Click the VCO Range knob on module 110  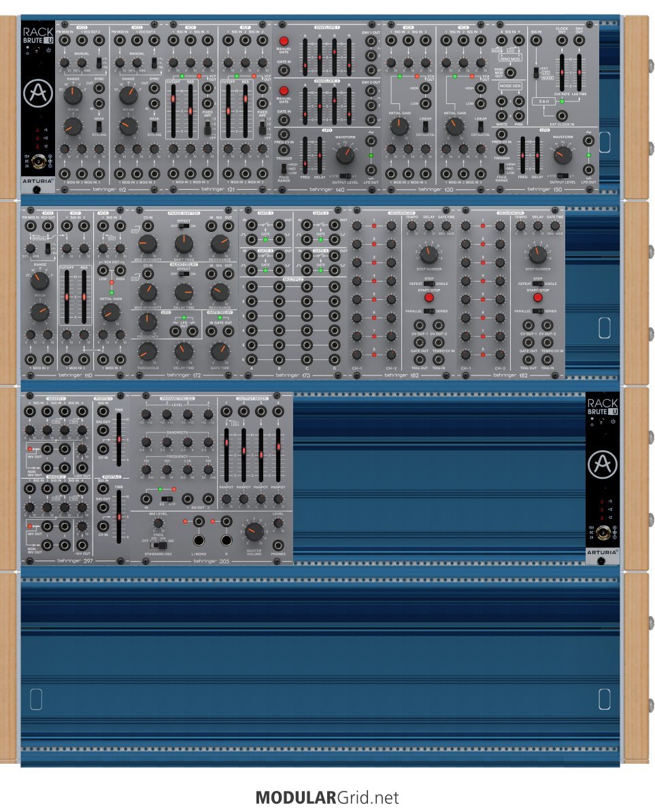[x=39, y=281]
